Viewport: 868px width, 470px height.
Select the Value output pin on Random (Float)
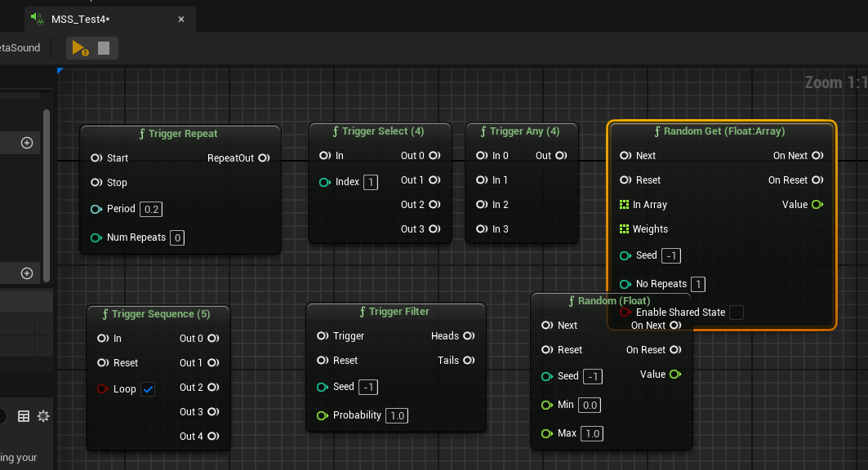pos(675,375)
